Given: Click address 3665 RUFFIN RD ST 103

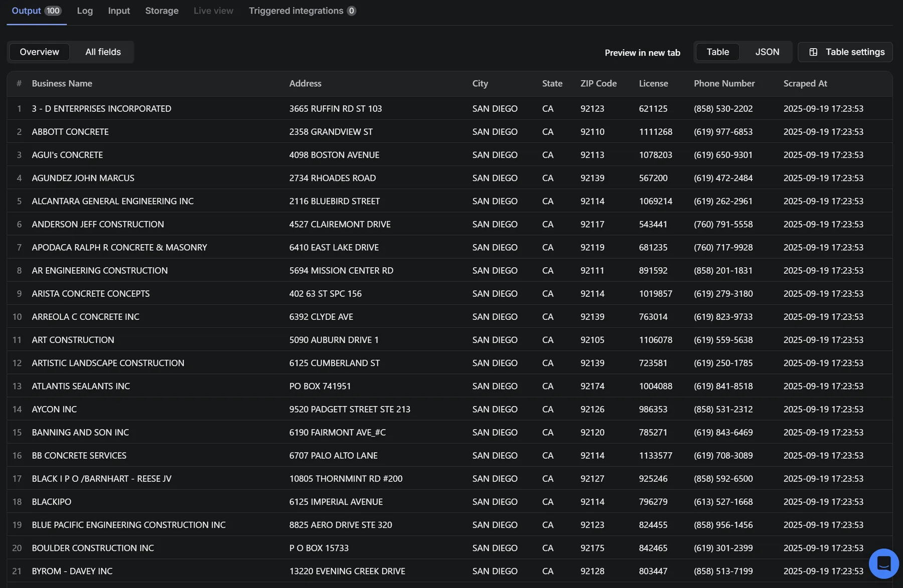Looking at the screenshot, I should 335,109.
